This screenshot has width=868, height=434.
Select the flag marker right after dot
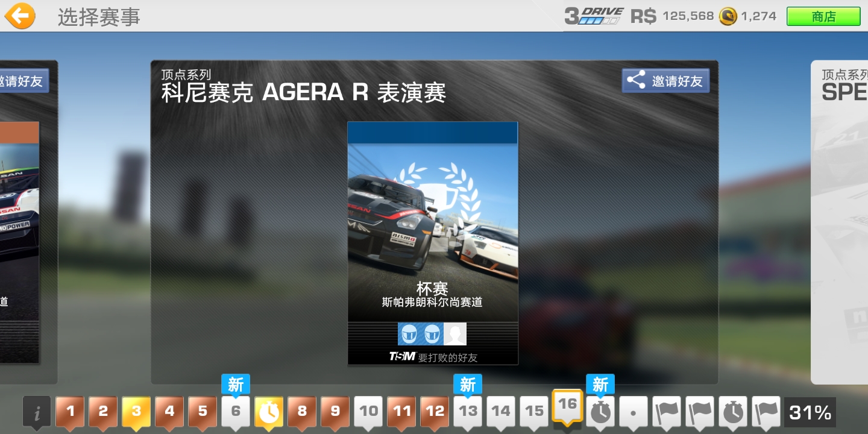(667, 413)
